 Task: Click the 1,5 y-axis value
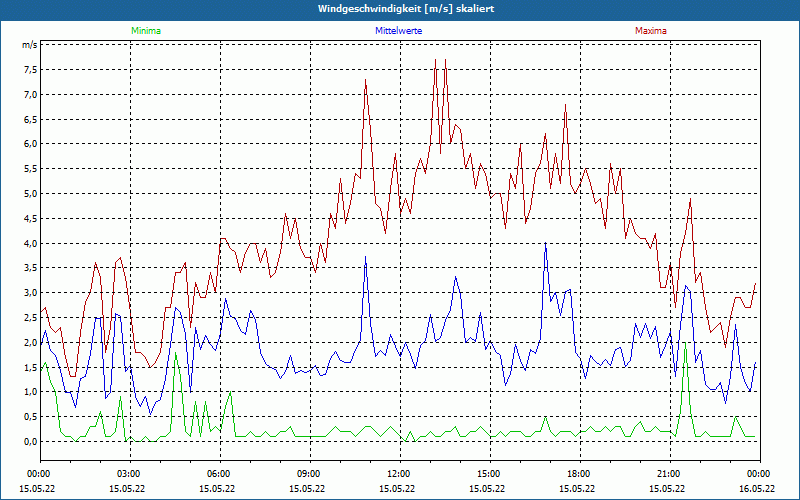(x=31, y=368)
